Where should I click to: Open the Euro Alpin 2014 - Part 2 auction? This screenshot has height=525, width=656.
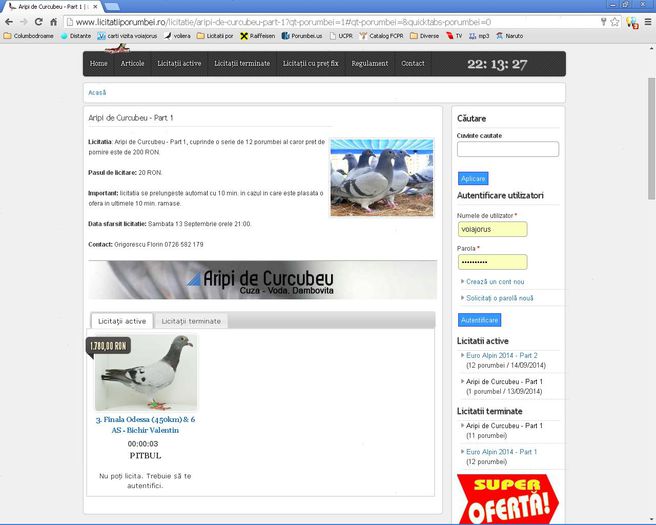[x=501, y=355]
